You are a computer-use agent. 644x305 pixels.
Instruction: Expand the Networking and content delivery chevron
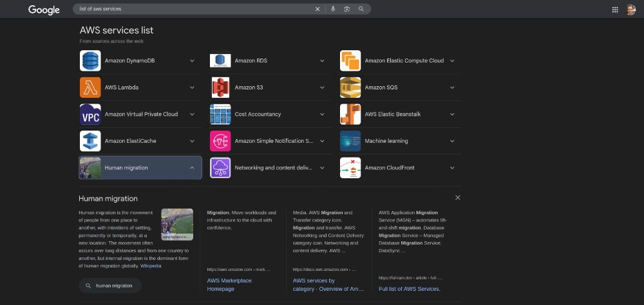(x=322, y=167)
